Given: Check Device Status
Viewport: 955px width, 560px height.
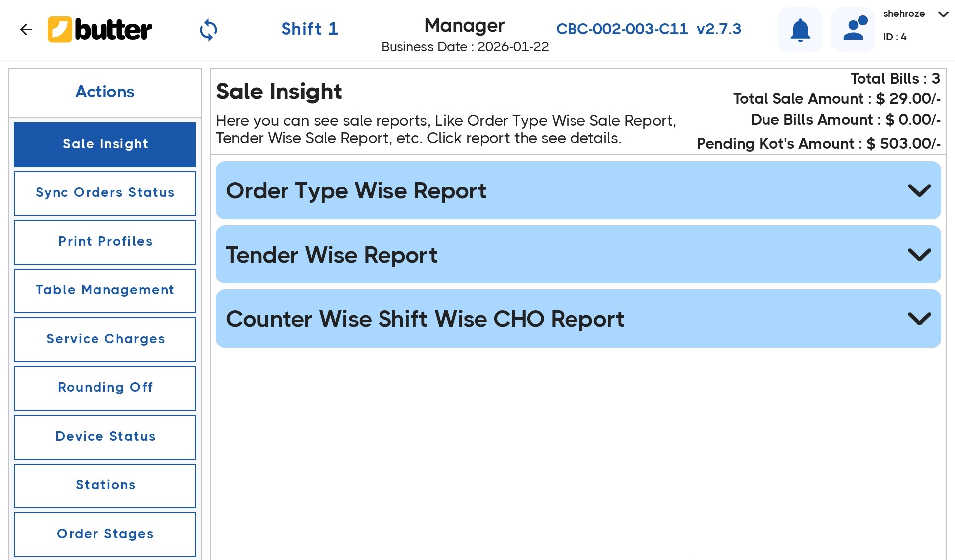Looking at the screenshot, I should pyautogui.click(x=105, y=437).
